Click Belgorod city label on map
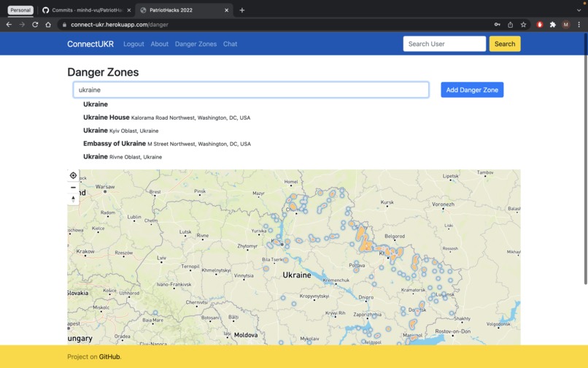588x368 pixels. [395, 236]
